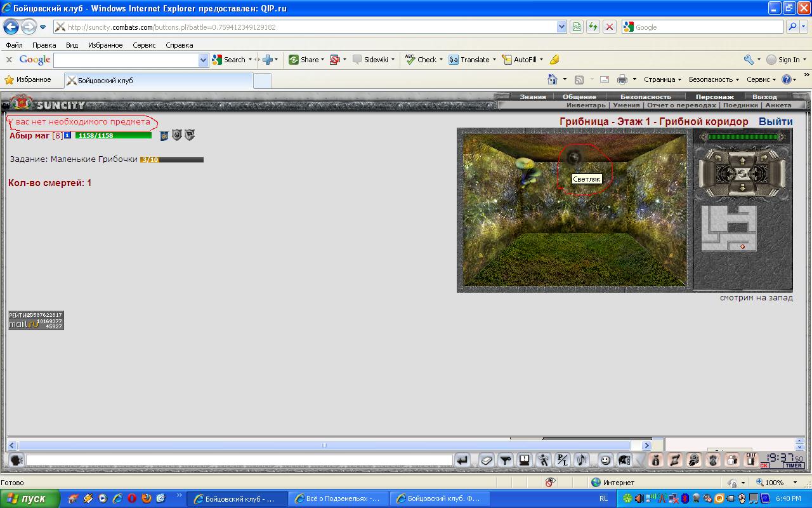The width and height of the screenshot is (812, 508).
Task: Open the Знания menu
Action: click(533, 97)
